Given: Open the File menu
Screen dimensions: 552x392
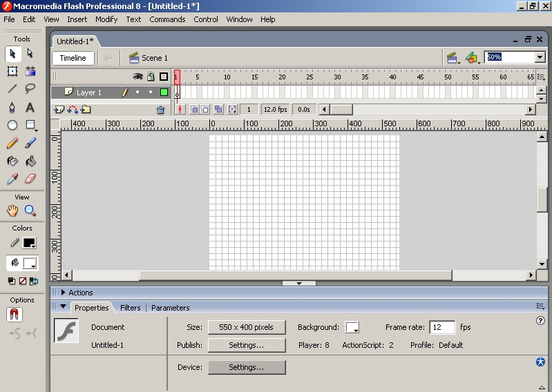Looking at the screenshot, I should (9, 19).
